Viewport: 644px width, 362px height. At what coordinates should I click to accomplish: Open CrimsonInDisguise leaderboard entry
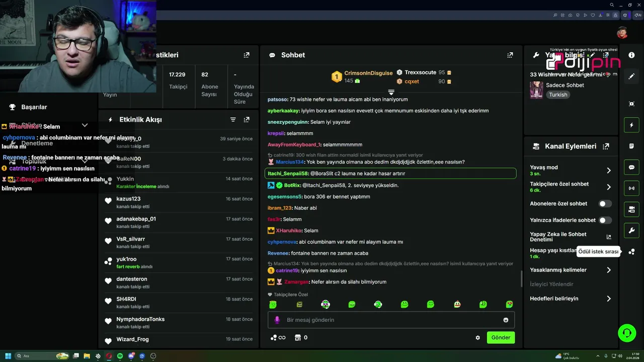click(x=362, y=76)
